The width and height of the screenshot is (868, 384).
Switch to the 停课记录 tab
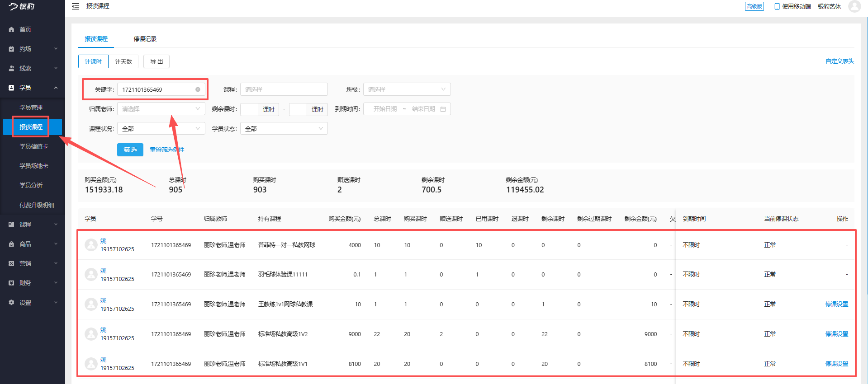pos(145,39)
